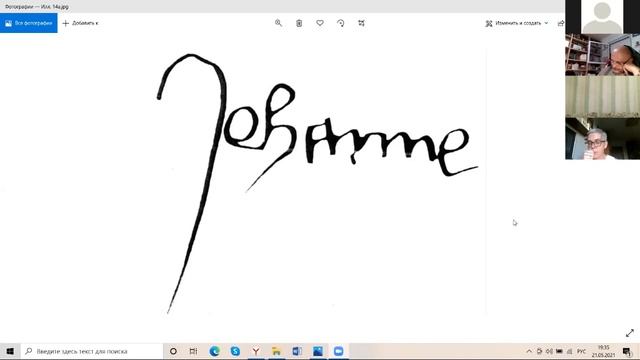The width and height of the screenshot is (640, 360).
Task: Switch the 'РУС' input language indicator
Action: pos(581,351)
